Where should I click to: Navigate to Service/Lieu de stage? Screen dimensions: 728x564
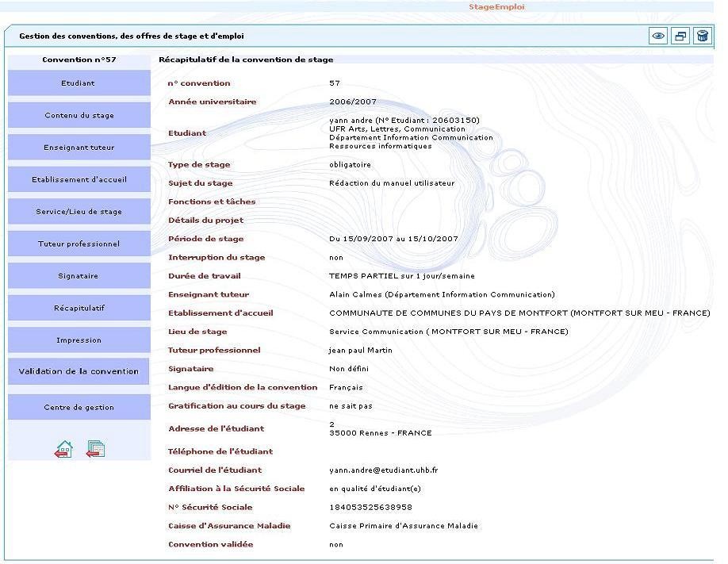pos(79,212)
